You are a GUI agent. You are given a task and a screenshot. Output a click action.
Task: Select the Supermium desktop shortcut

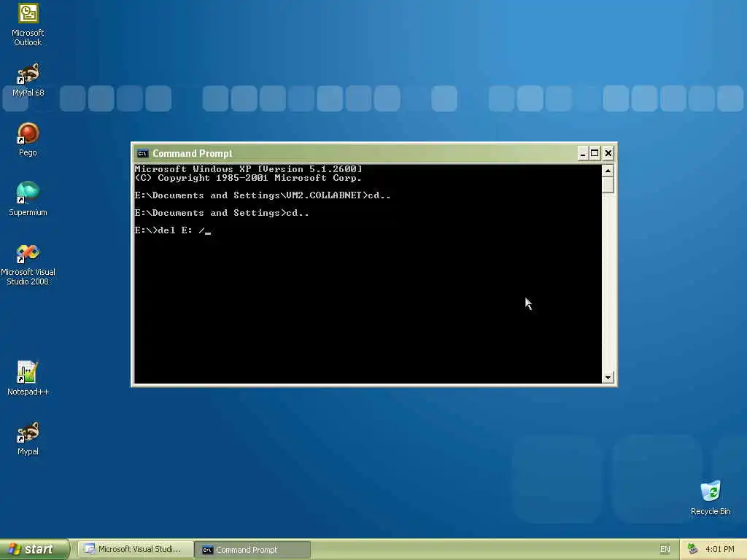pyautogui.click(x=28, y=199)
